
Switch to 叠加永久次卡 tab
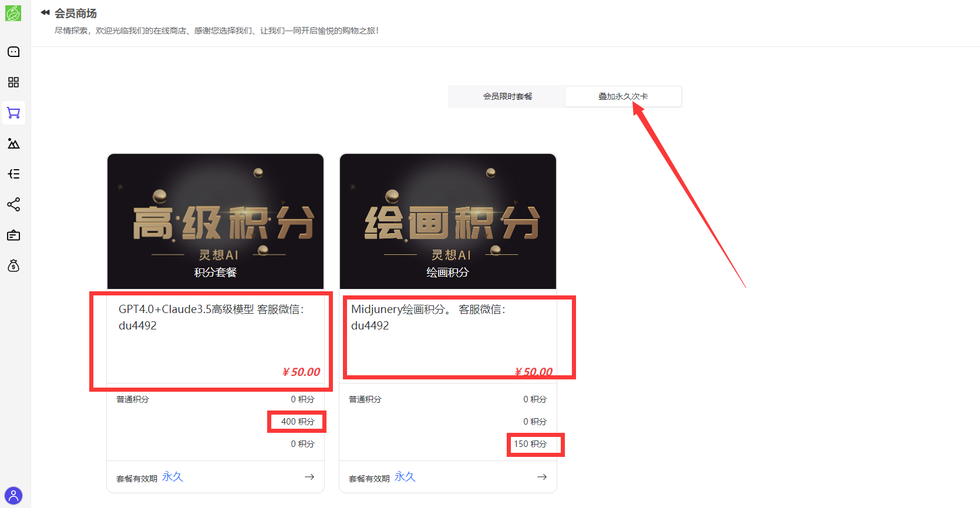[x=623, y=96]
